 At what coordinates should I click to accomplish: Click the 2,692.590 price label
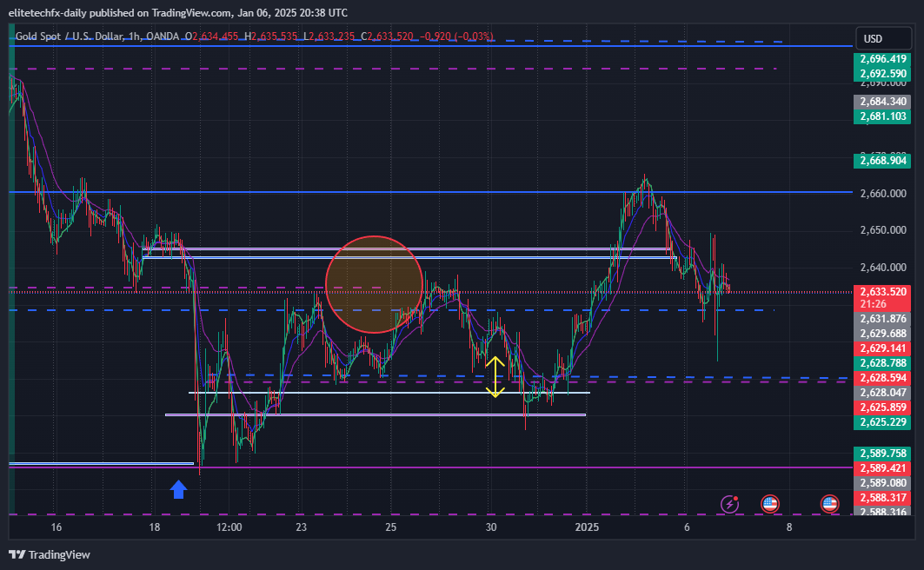pos(883,74)
